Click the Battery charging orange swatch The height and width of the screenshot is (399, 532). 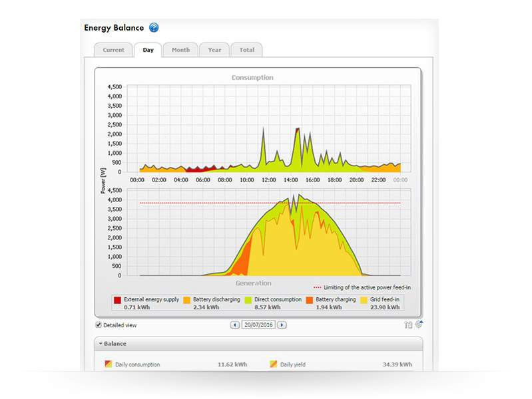click(311, 301)
